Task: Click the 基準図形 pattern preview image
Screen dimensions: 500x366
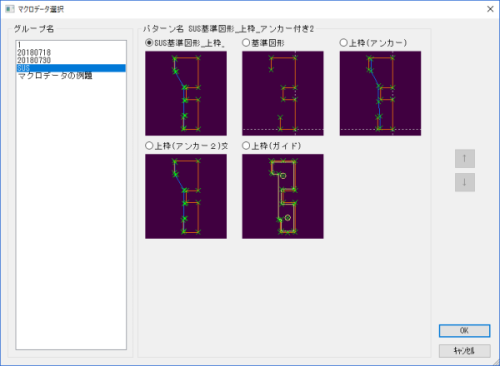Action: (x=283, y=93)
